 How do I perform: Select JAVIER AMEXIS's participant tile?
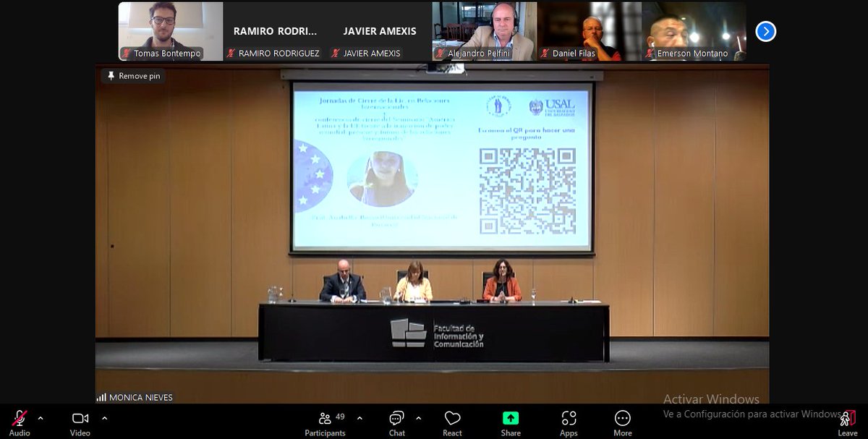380,31
